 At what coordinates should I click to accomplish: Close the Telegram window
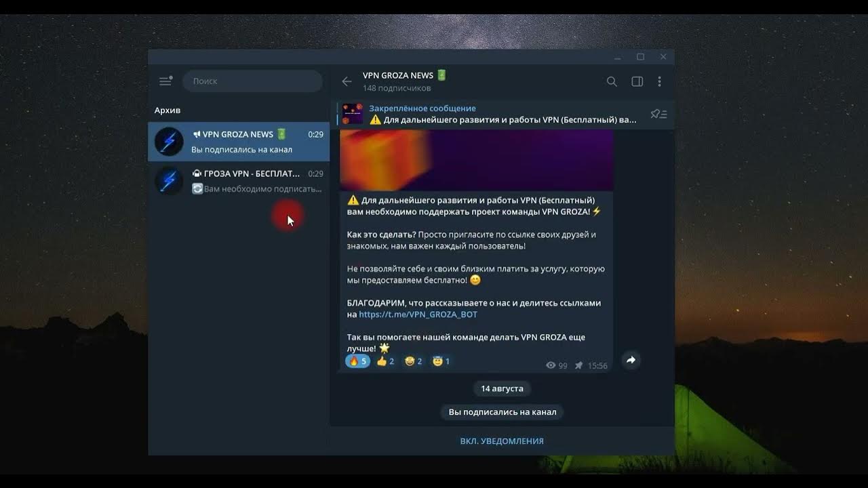(x=663, y=57)
